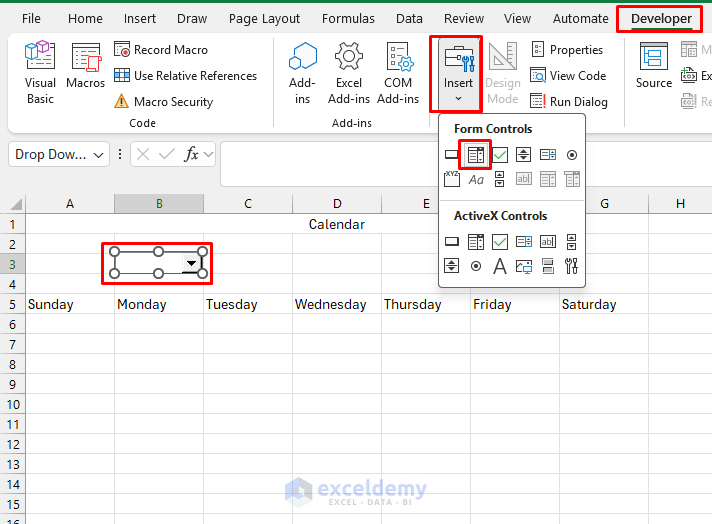
Task: Select the Wednesday cell
Action: tap(337, 304)
